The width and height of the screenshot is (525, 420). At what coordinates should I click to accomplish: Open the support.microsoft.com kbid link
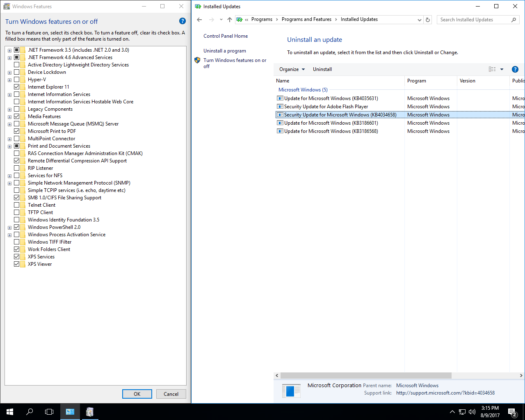(445, 393)
